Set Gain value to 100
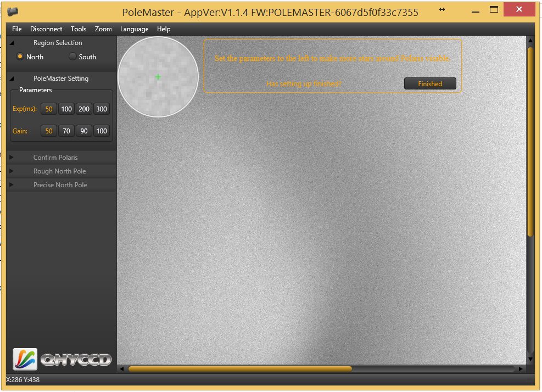The height and width of the screenshot is (392, 542). (102, 131)
